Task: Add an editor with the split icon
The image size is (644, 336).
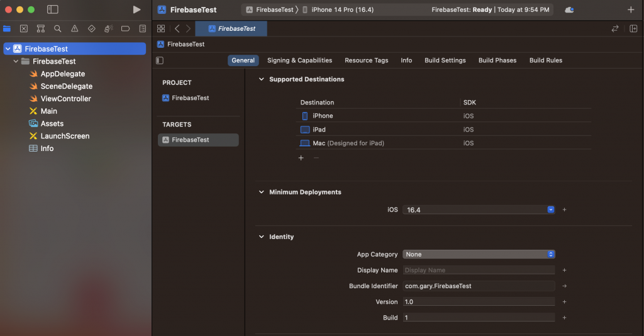Action: click(x=633, y=28)
